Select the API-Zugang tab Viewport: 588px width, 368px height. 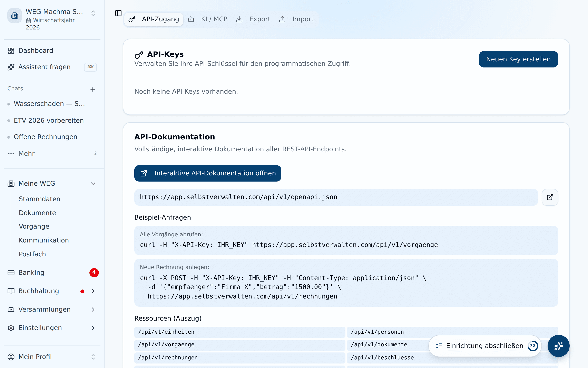tap(154, 19)
